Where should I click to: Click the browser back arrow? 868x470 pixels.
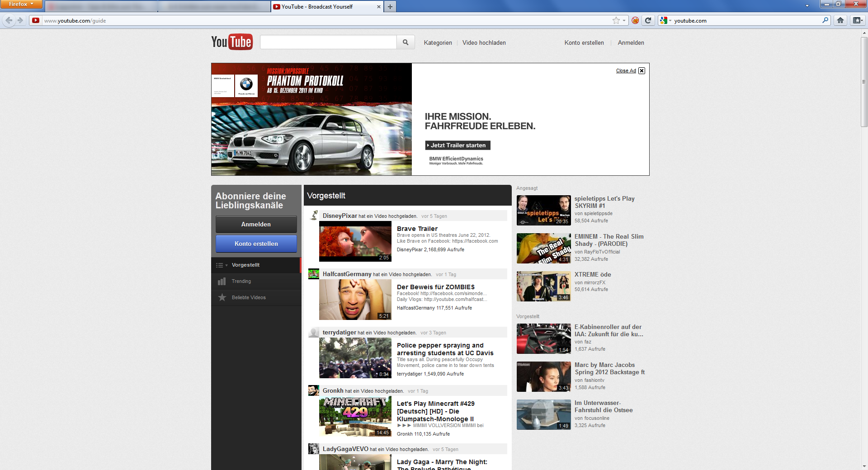(9, 20)
